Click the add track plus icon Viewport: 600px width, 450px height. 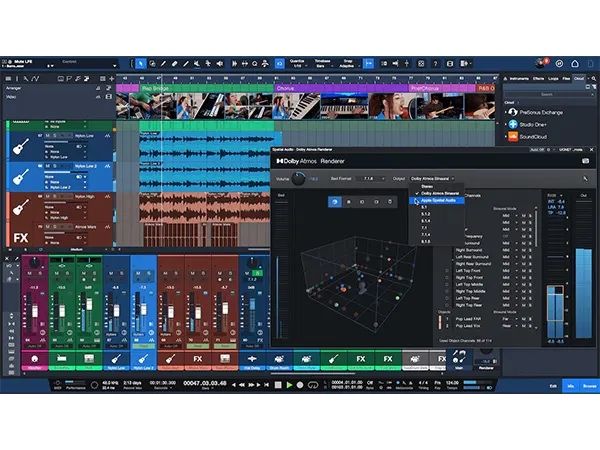[x=111, y=78]
